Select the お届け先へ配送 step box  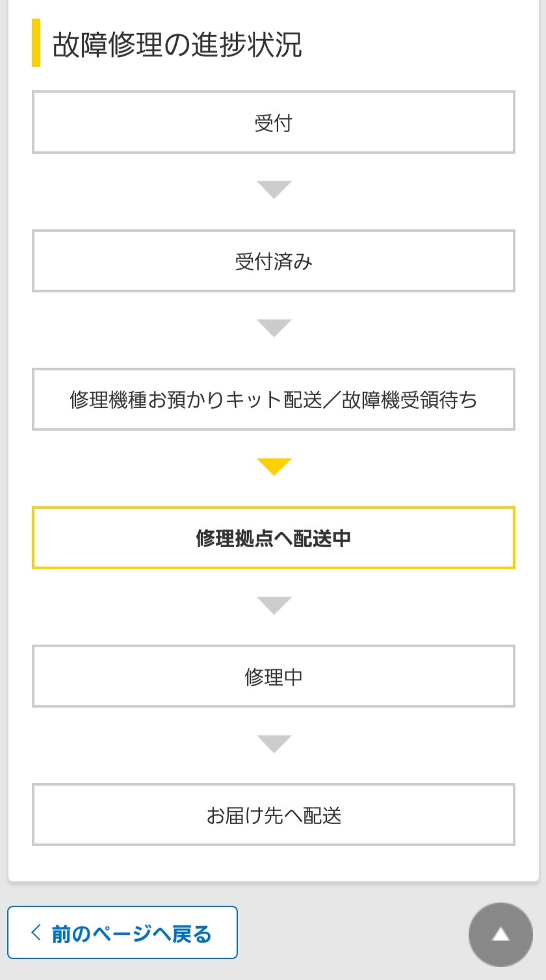274,815
